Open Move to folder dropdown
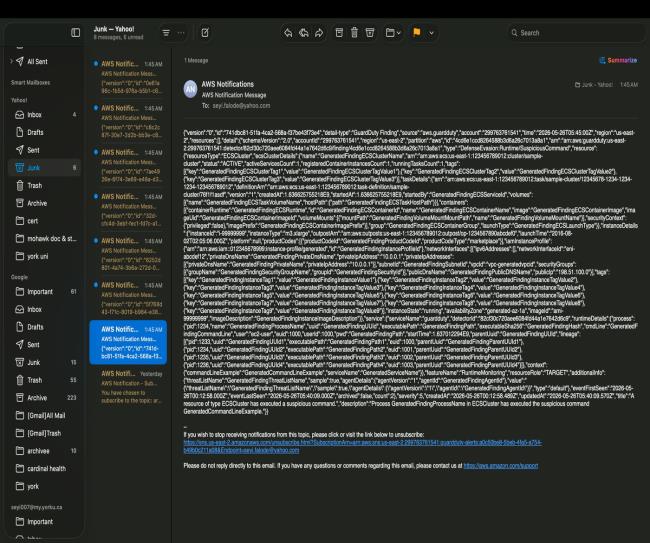 click(393, 32)
